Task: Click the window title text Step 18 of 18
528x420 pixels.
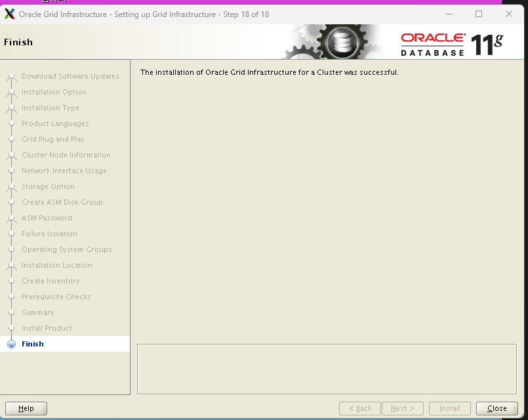Action: [x=246, y=14]
